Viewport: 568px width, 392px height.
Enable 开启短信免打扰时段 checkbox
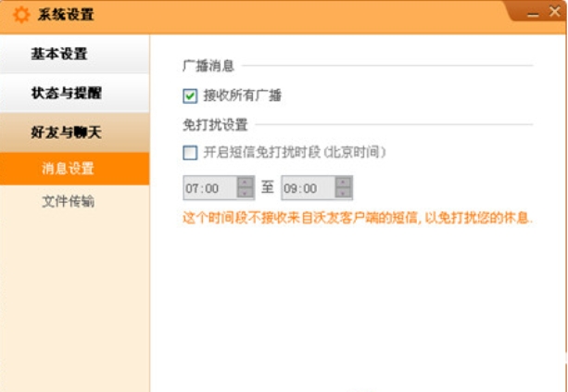[190, 153]
